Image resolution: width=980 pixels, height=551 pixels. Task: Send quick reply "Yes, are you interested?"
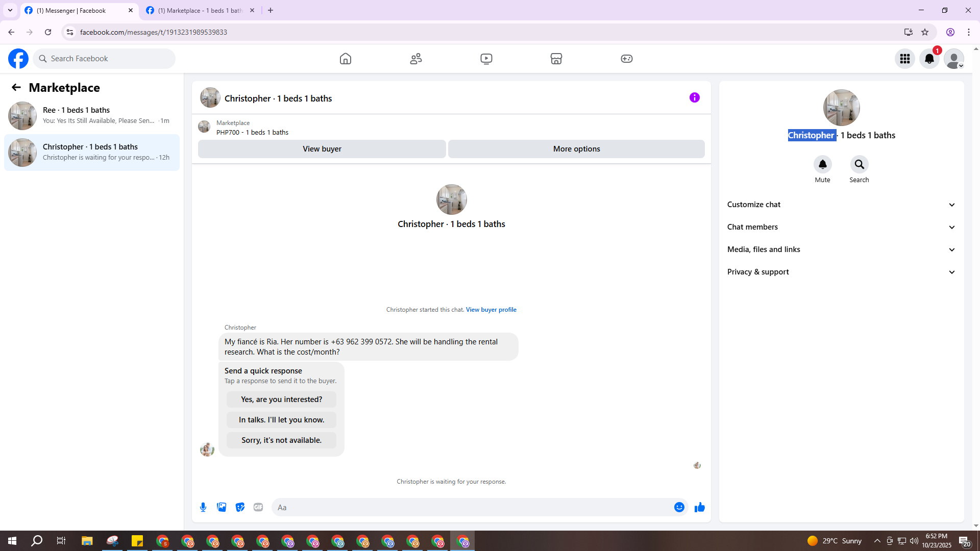pos(281,399)
